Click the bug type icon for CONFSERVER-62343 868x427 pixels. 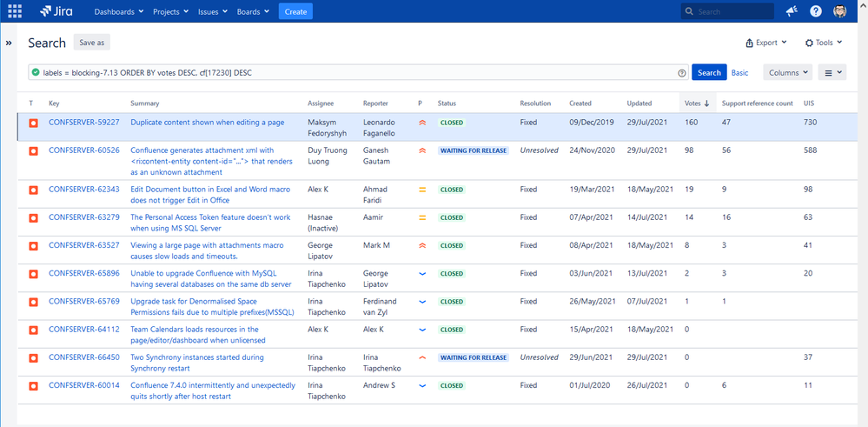coord(33,190)
